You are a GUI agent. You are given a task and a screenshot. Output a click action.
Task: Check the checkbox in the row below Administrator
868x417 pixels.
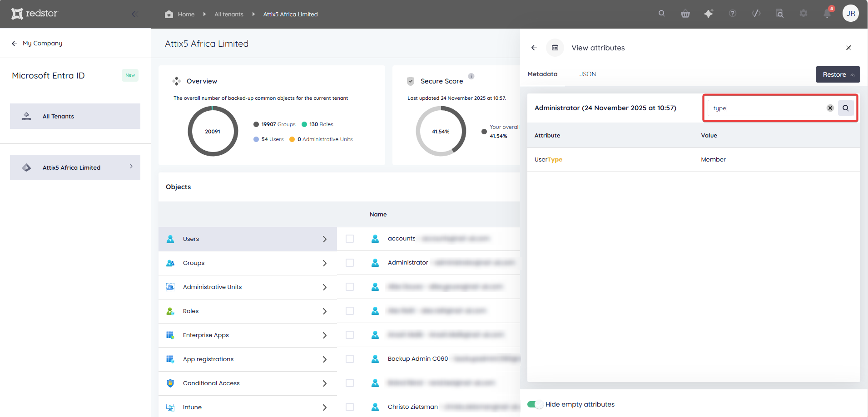pyautogui.click(x=350, y=287)
